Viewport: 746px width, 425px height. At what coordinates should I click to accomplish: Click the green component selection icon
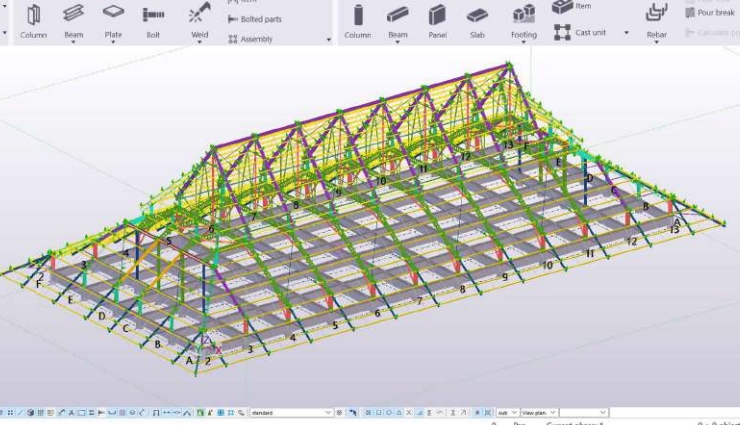pos(200,413)
